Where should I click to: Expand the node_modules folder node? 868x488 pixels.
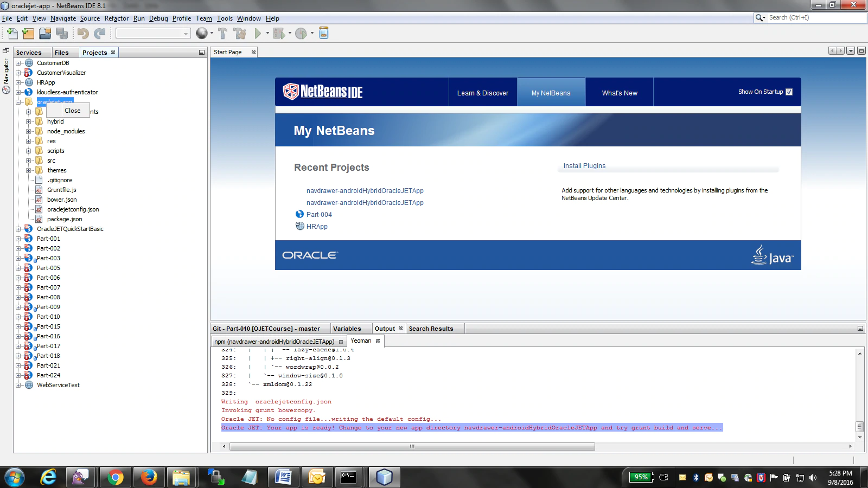[29, 131]
